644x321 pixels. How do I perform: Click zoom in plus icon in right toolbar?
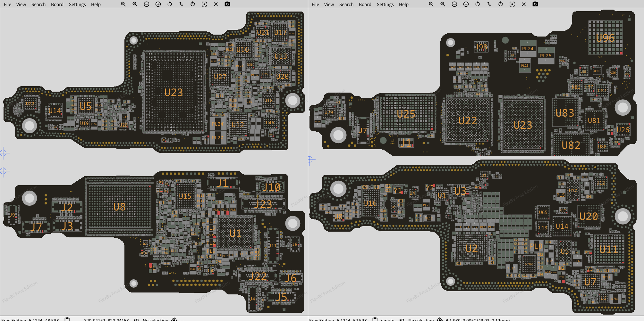466,4
